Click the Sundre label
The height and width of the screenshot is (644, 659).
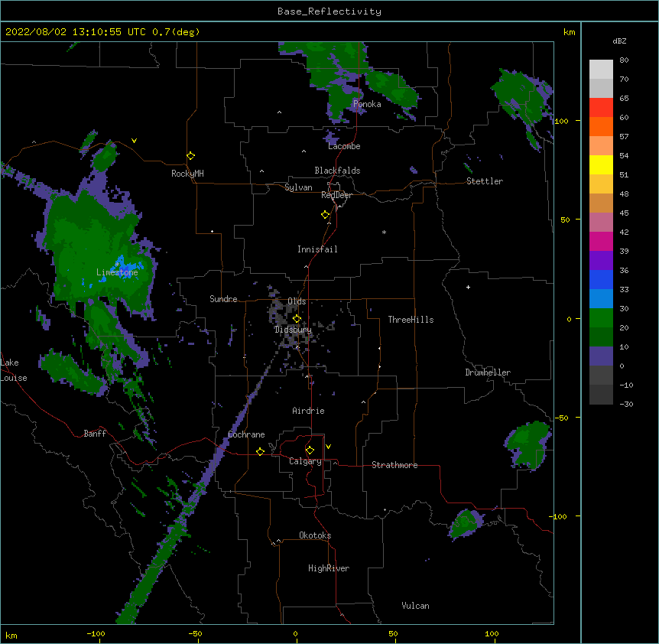click(x=223, y=299)
